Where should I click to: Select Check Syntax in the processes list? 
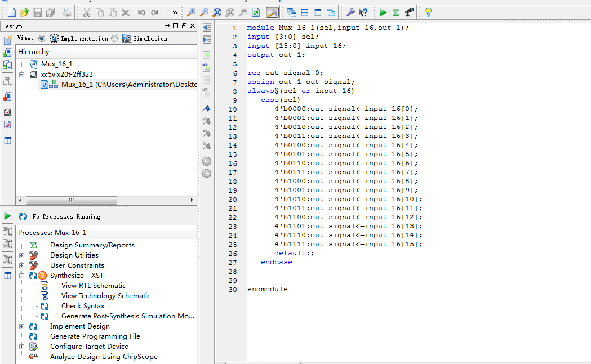(83, 306)
